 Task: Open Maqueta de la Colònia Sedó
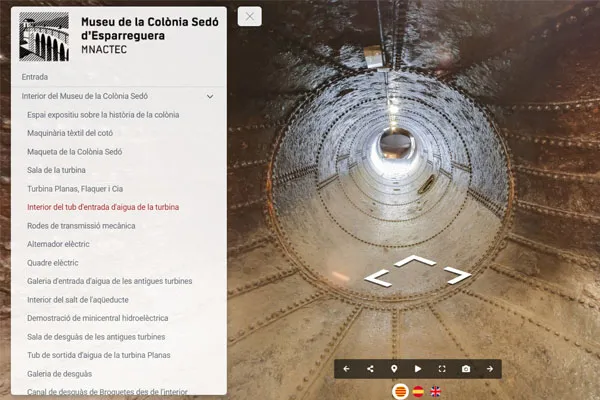point(75,152)
